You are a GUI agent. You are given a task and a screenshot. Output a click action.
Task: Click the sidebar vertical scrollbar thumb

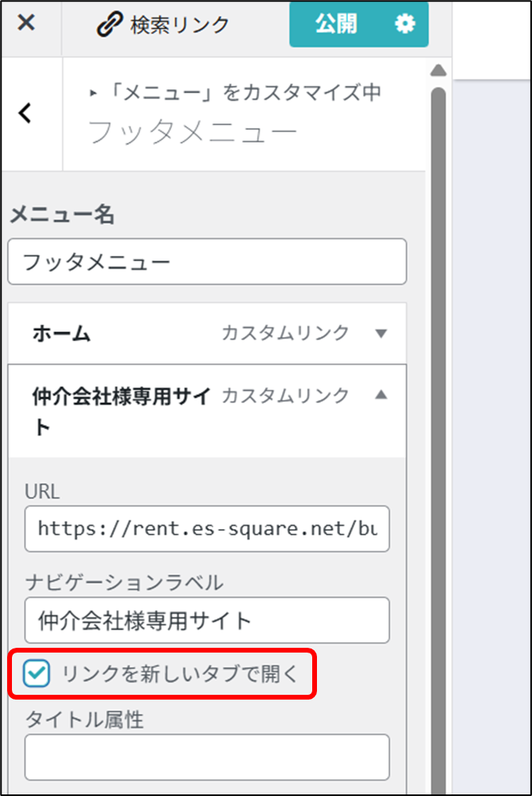(x=438, y=398)
